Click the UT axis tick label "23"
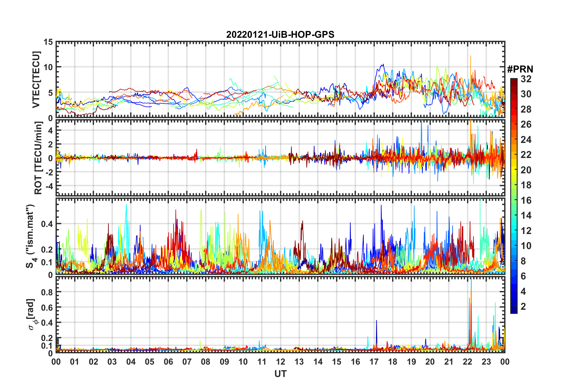This screenshot has height=392, width=561. coord(486,362)
